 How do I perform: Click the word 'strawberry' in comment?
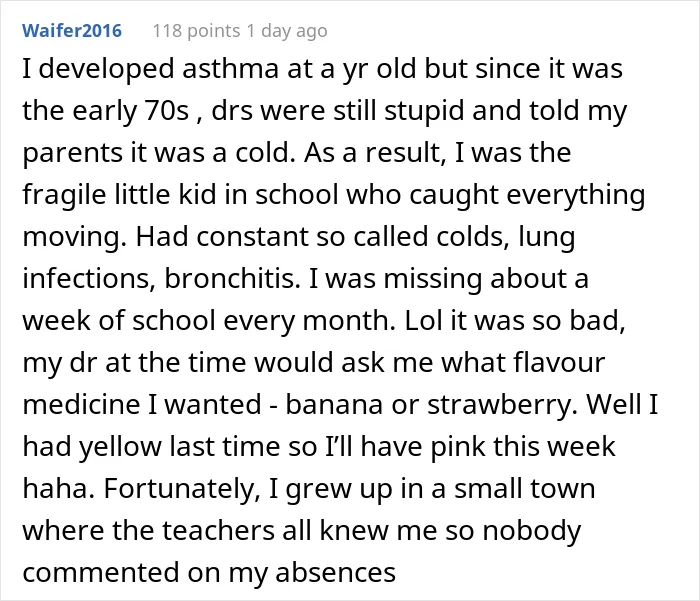tap(499, 405)
